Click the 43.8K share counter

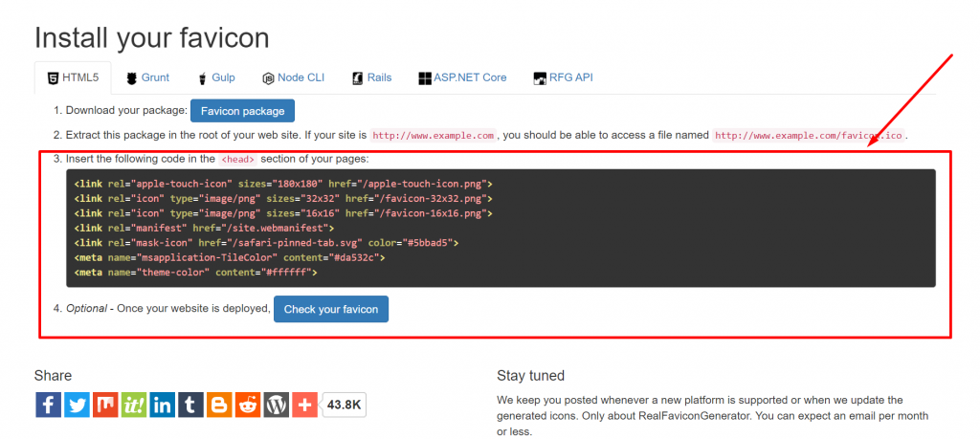pyautogui.click(x=344, y=405)
